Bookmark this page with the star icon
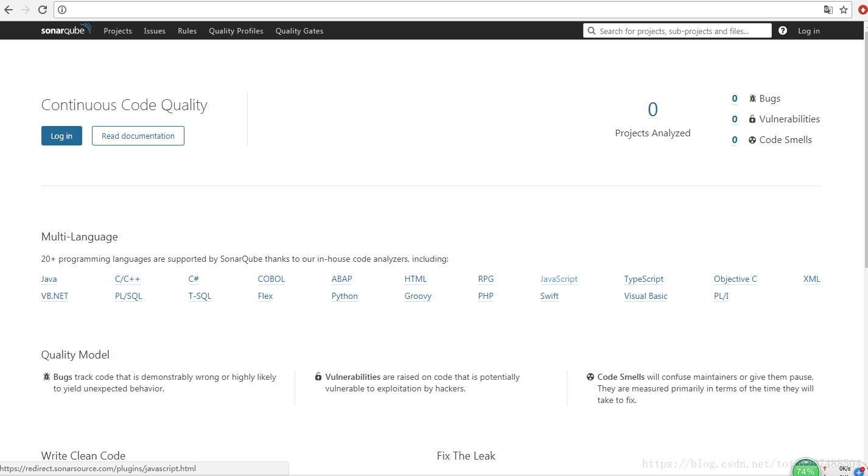Viewport: 868px width, 476px height. [844, 10]
